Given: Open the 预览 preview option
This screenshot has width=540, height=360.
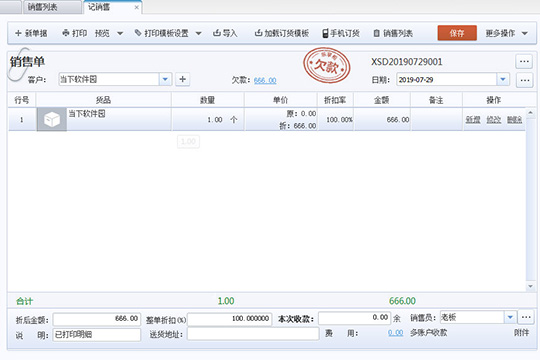Looking at the screenshot, I should pos(102,33).
